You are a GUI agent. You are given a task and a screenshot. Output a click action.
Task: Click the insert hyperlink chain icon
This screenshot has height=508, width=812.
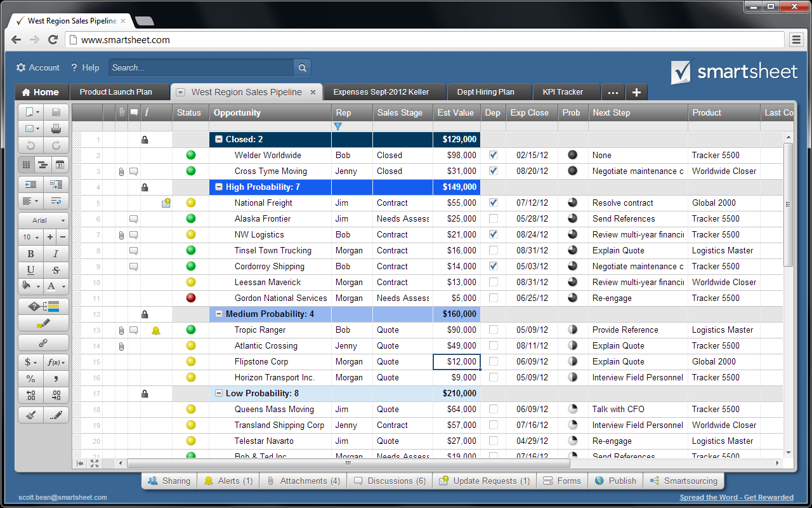43,343
